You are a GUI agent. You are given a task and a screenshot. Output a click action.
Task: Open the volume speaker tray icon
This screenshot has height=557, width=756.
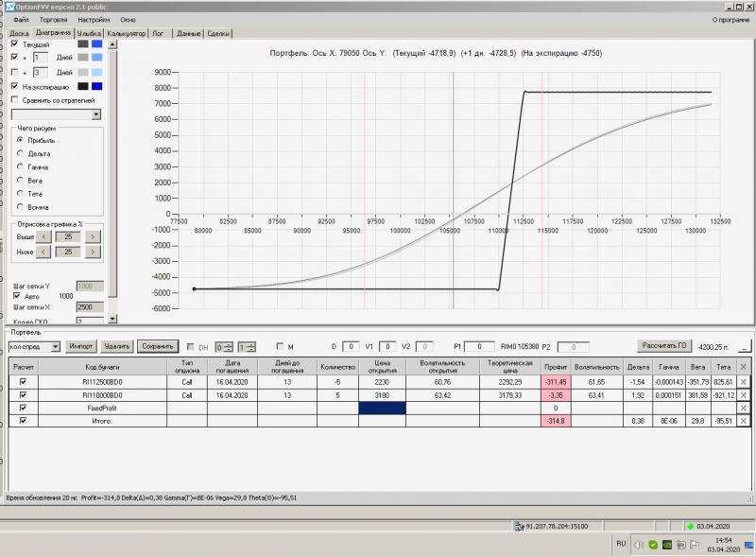pyautogui.click(x=639, y=545)
